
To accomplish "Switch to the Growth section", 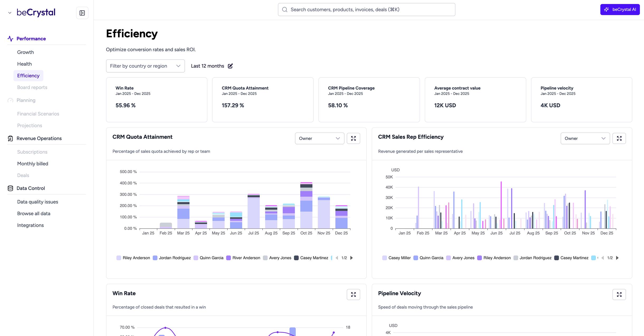I will [x=25, y=52].
